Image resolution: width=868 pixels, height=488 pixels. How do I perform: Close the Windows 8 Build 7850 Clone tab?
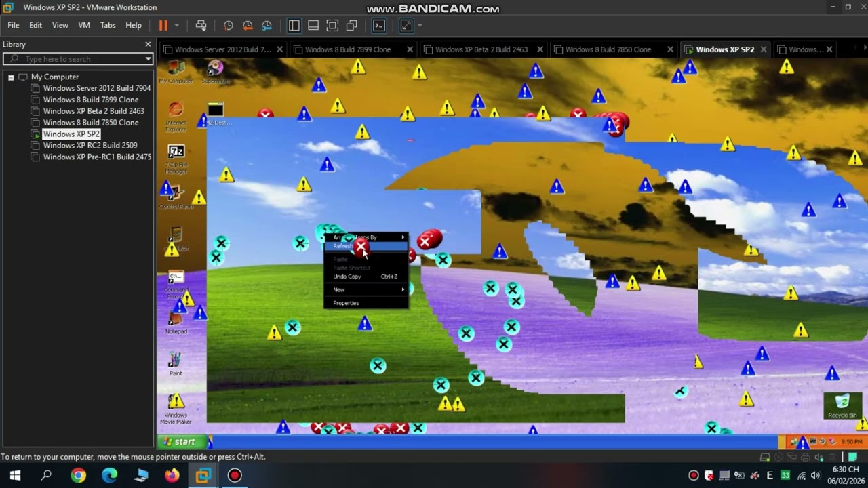pyautogui.click(x=670, y=49)
